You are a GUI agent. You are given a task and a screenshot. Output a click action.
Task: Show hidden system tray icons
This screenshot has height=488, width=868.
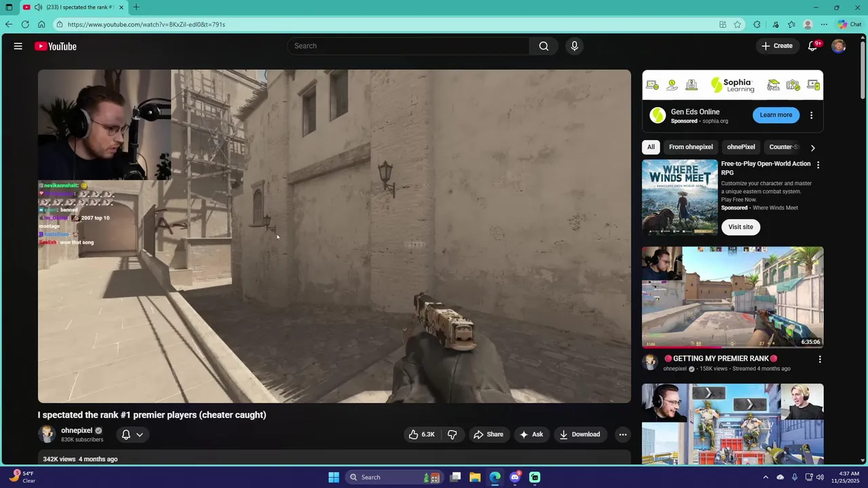(766, 477)
